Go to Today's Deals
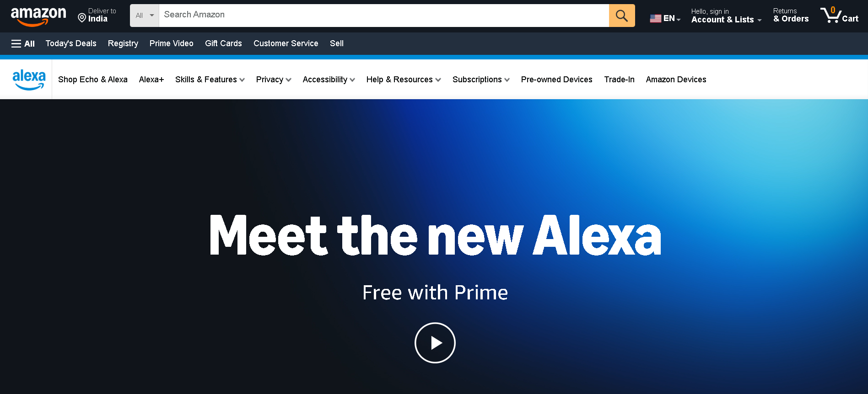This screenshot has width=868, height=394. click(x=71, y=43)
